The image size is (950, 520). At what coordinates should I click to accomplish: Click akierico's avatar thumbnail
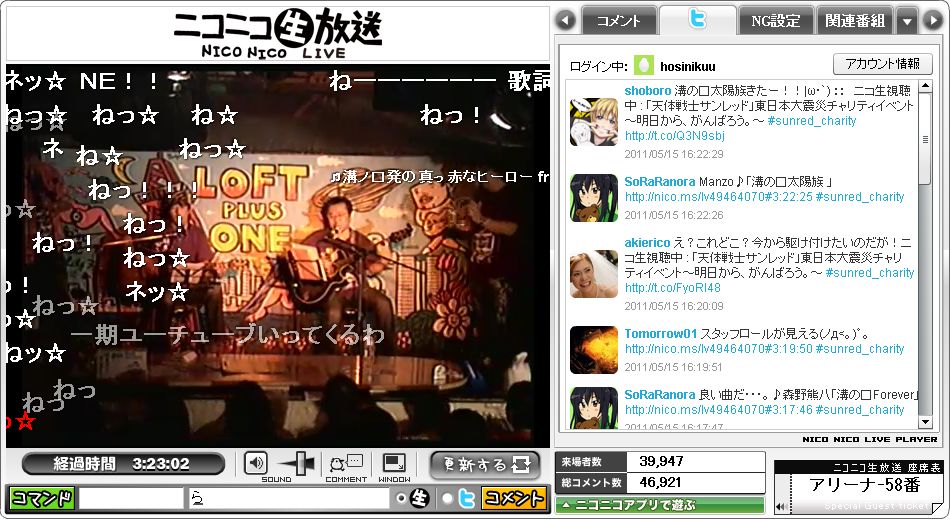[x=594, y=274]
